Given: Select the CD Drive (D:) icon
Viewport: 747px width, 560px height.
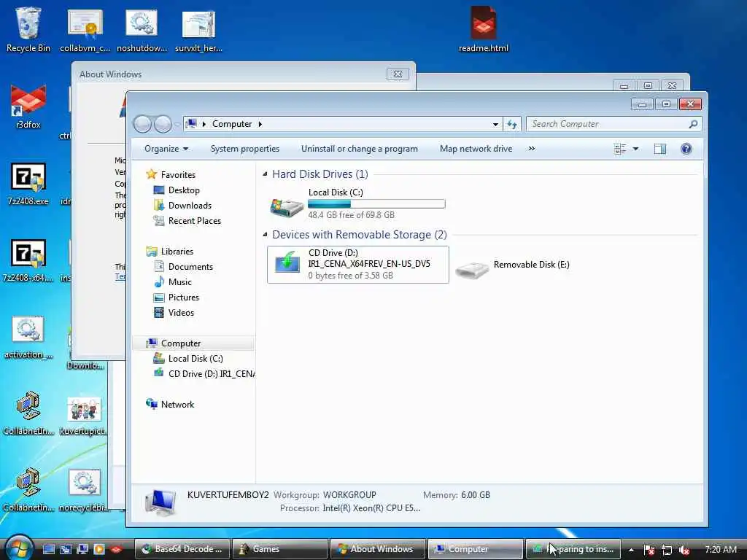Looking at the screenshot, I should (287, 264).
